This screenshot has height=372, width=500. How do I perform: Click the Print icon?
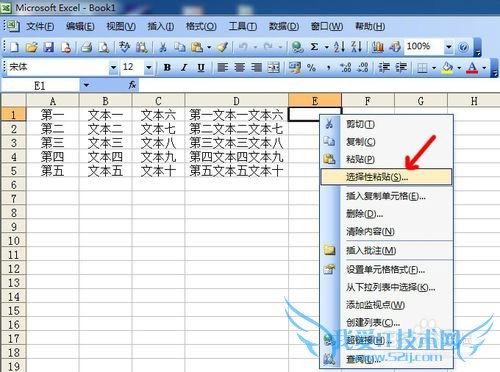87,47
